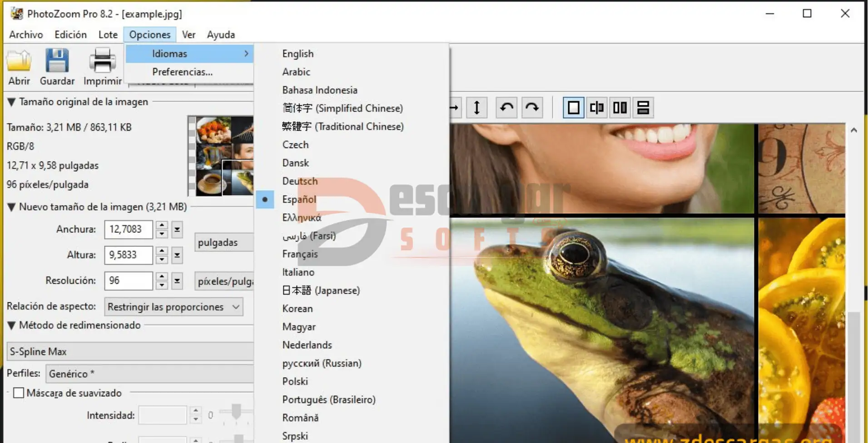868x443 pixels.
Task: Click the Imprimir printer icon
Action: coord(102,61)
